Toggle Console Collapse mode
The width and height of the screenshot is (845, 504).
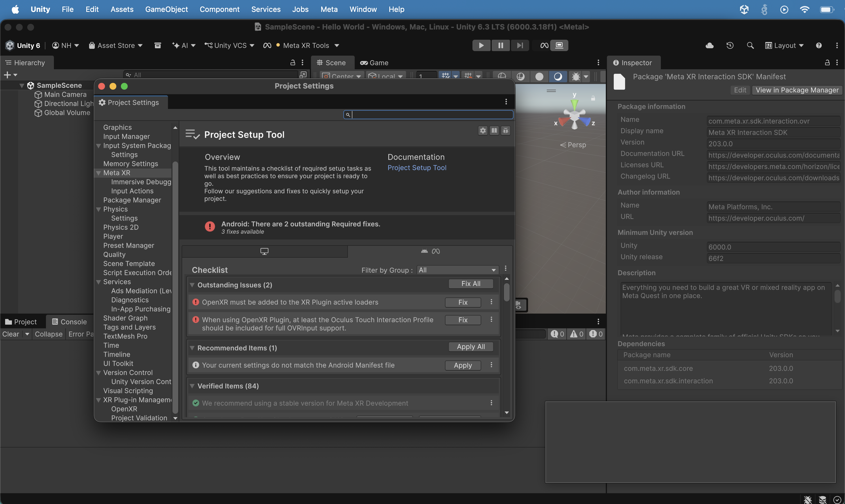tap(49, 334)
